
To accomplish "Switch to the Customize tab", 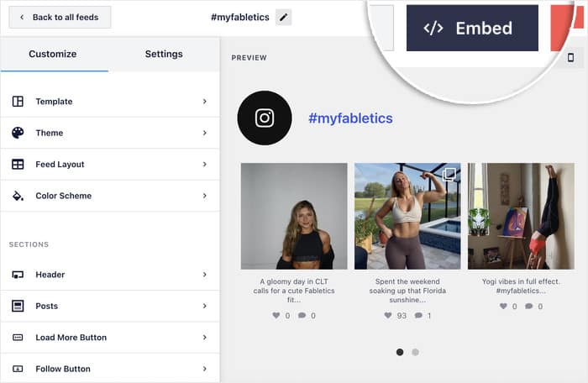I will (x=53, y=54).
